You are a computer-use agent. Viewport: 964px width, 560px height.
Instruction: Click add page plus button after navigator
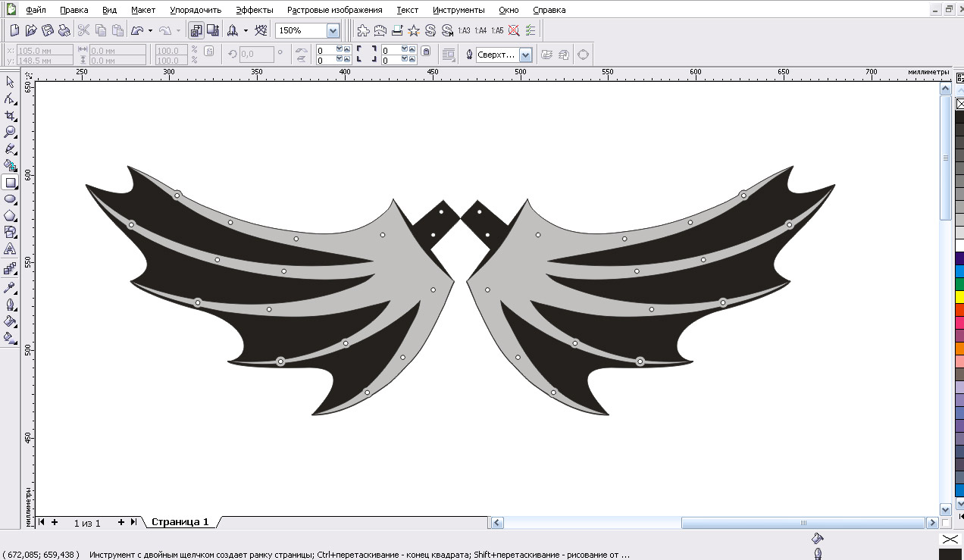(x=121, y=522)
